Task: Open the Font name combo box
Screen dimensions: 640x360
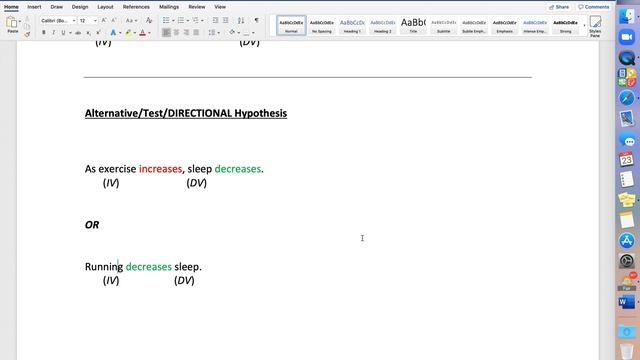Action: point(58,20)
